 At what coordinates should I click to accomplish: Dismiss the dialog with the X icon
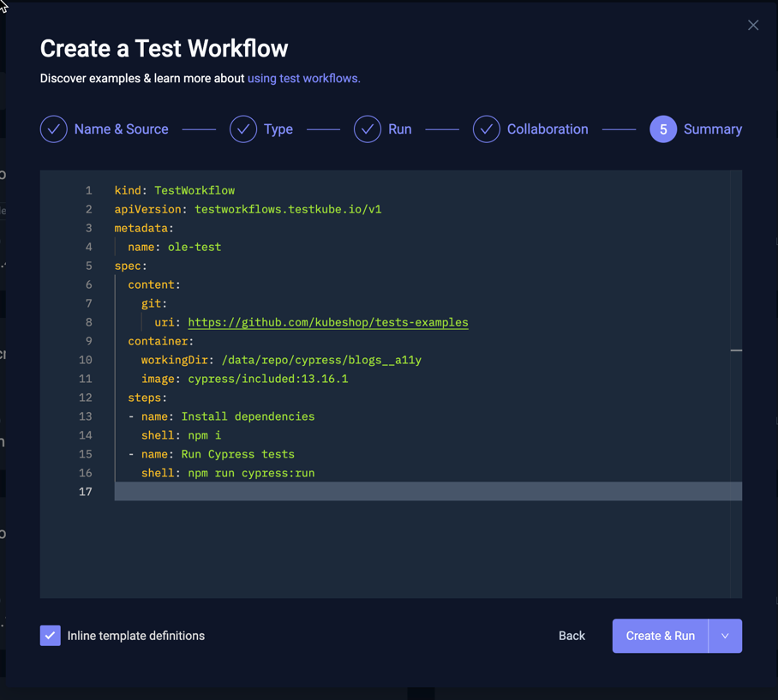coord(752,25)
